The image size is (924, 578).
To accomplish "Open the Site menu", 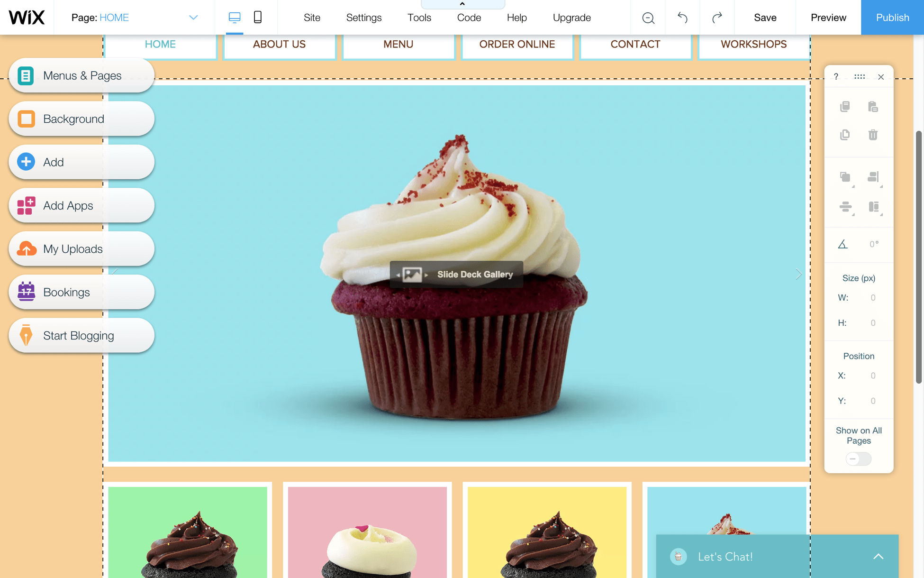I will click(312, 18).
